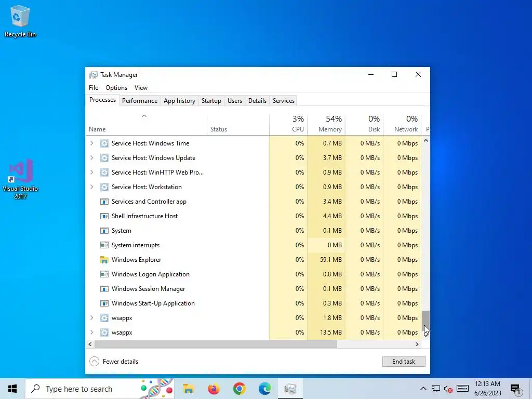Click the scroll up arrow of process list
This screenshot has width=532, height=399.
425,140
